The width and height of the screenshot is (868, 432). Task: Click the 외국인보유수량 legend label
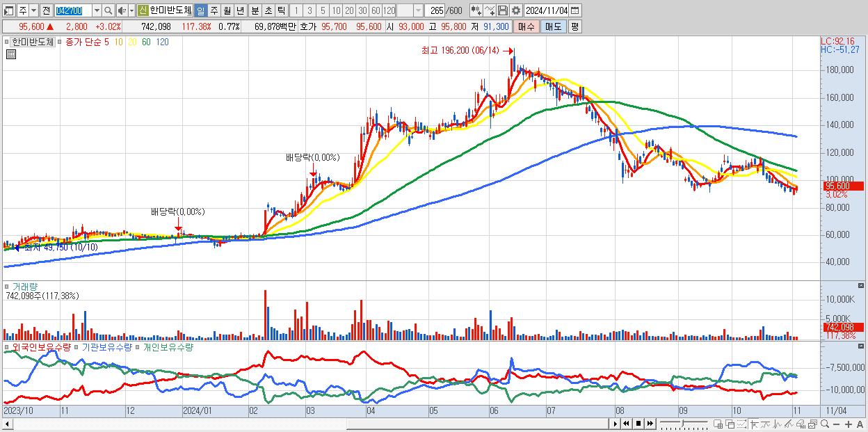coord(41,346)
